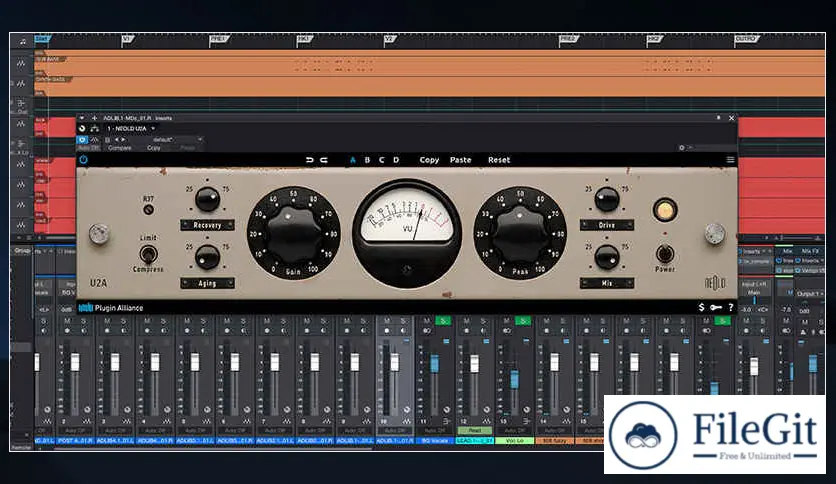Open the Mix FX tab in the console

[810, 251]
